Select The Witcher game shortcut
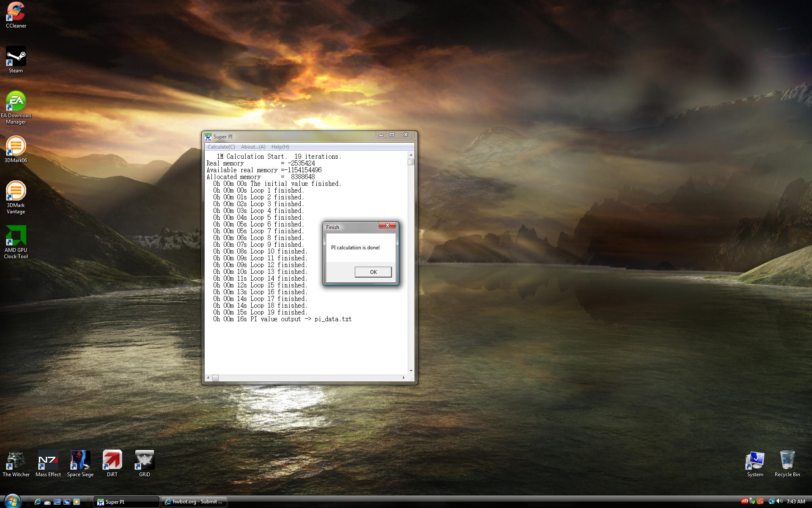812x508 pixels. [16, 464]
